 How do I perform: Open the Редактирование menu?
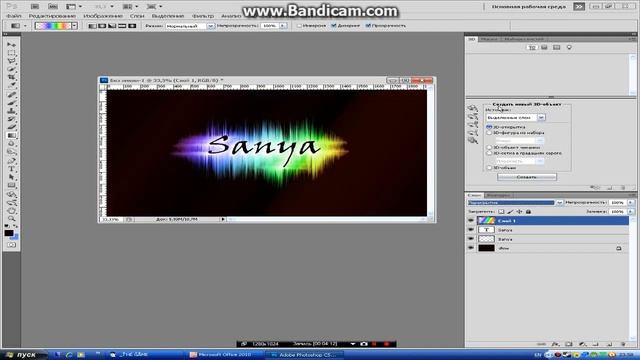(x=52, y=16)
